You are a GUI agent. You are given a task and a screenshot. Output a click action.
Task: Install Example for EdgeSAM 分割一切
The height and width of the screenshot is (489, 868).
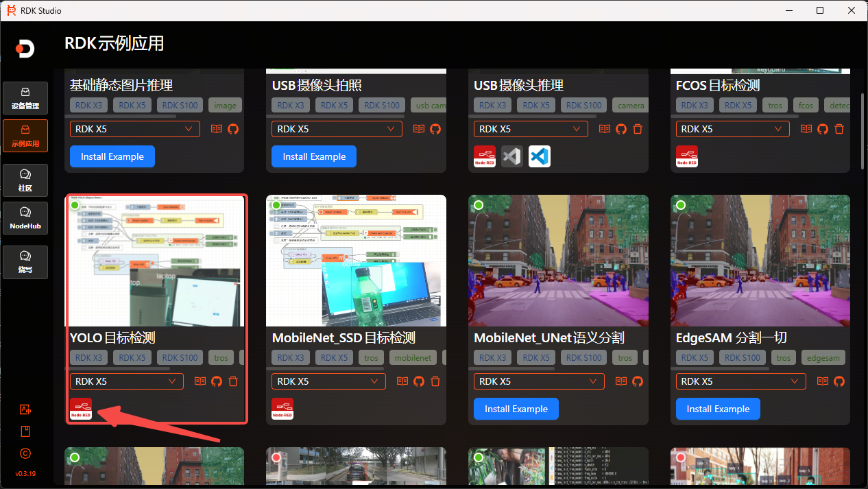[x=718, y=409]
